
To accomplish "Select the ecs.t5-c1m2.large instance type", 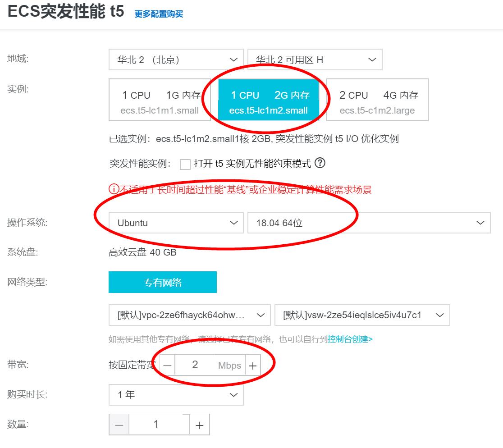I will [377, 100].
